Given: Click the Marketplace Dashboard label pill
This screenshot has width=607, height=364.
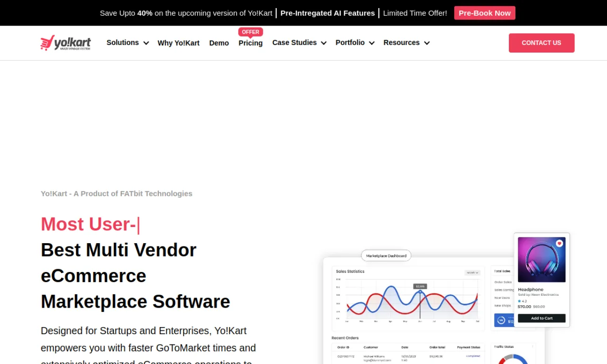Looking at the screenshot, I should 386,255.
